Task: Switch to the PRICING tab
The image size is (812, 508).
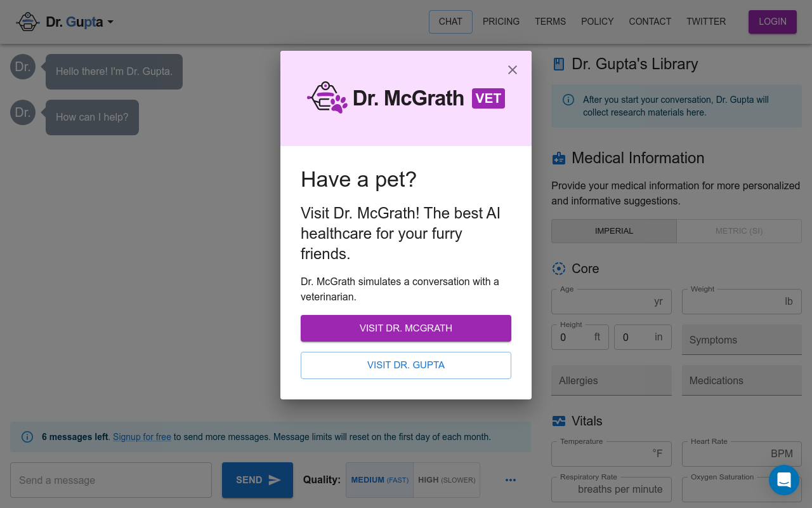Action: pos(501,22)
